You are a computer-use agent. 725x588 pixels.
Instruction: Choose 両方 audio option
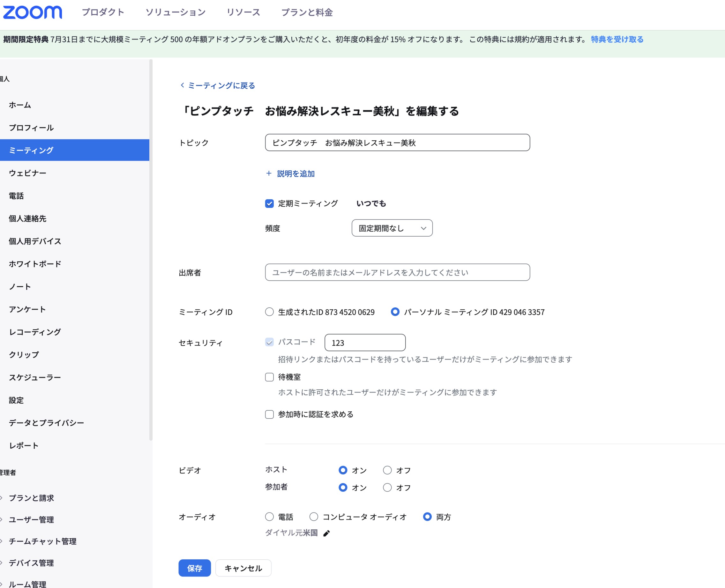click(x=427, y=517)
